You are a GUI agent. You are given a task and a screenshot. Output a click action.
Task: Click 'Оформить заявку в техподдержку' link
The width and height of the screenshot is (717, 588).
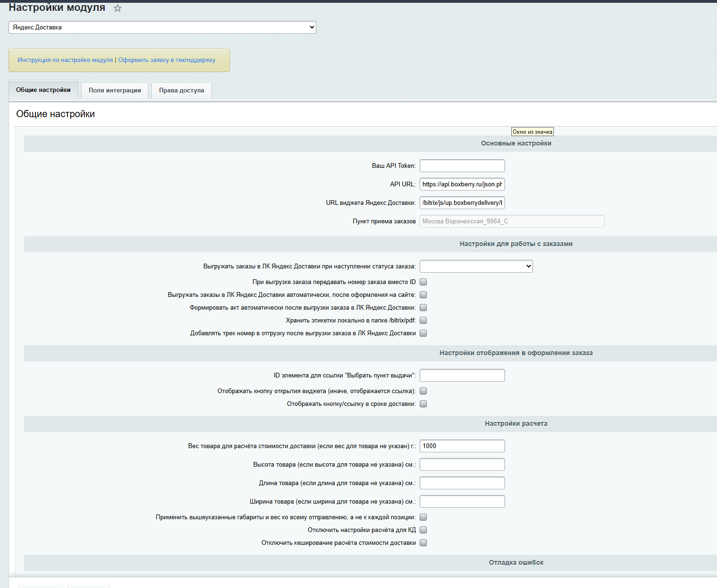166,60
